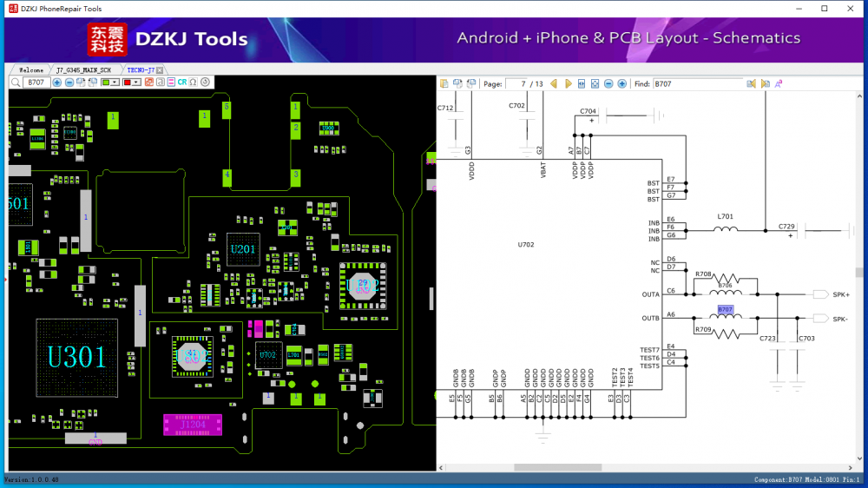Click the C702 capacitor label
Viewport: 868px width, 488px height.
click(x=516, y=105)
